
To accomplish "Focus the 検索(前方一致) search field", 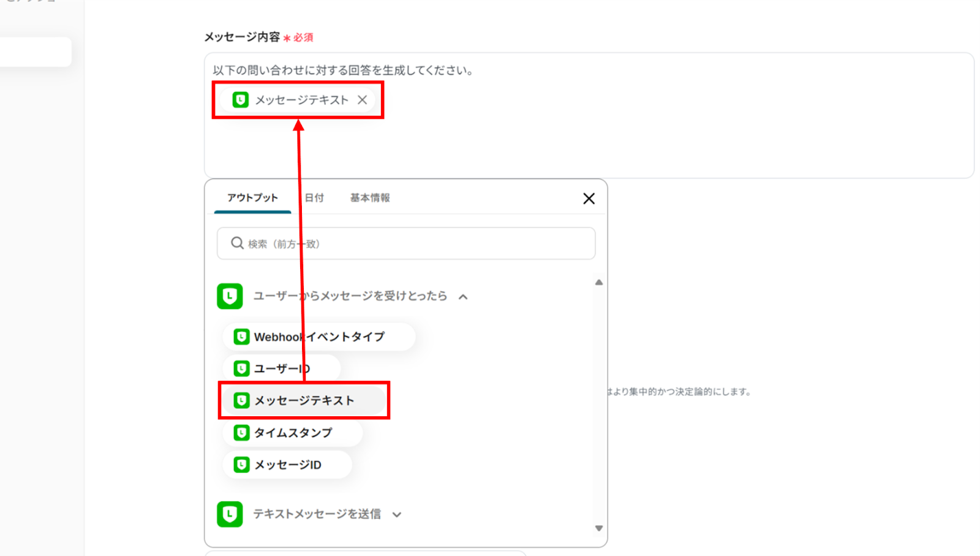I will click(x=406, y=243).
